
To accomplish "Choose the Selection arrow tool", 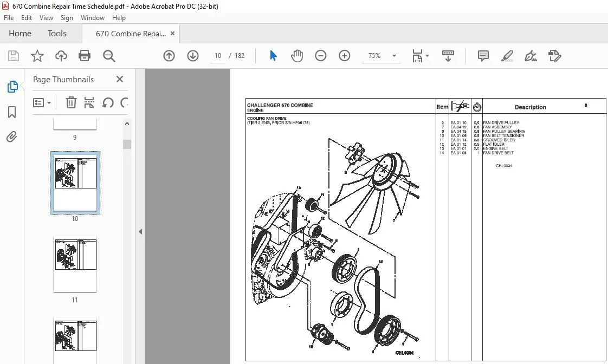I will pos(273,56).
